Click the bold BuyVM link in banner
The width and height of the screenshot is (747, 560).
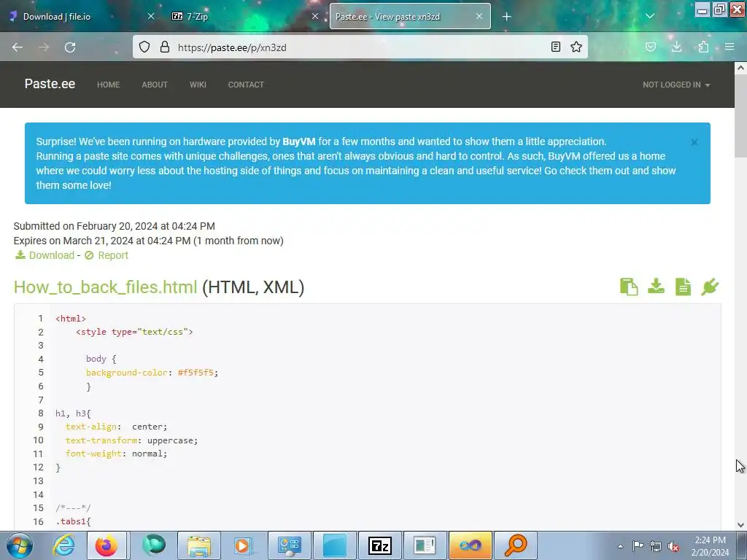[298, 141]
